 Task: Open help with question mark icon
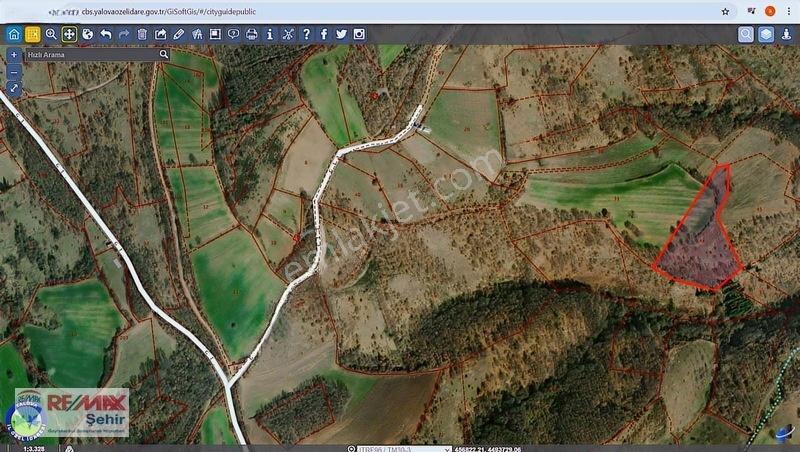coord(306,34)
